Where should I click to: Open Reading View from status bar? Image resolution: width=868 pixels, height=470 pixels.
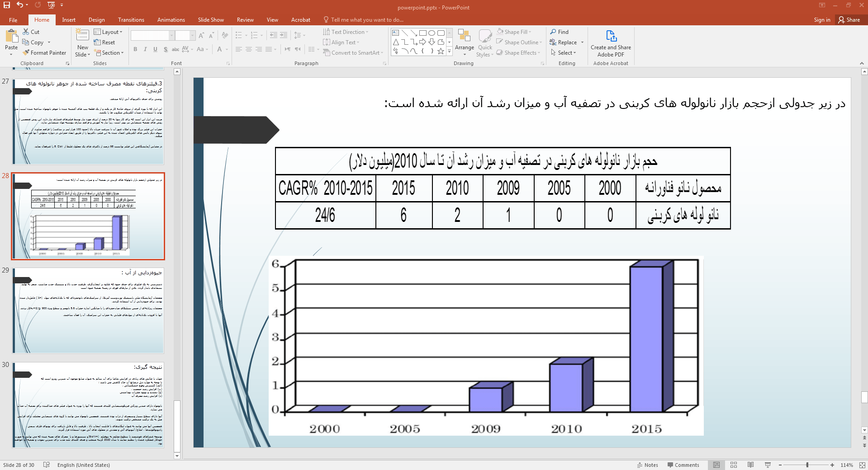pos(750,465)
